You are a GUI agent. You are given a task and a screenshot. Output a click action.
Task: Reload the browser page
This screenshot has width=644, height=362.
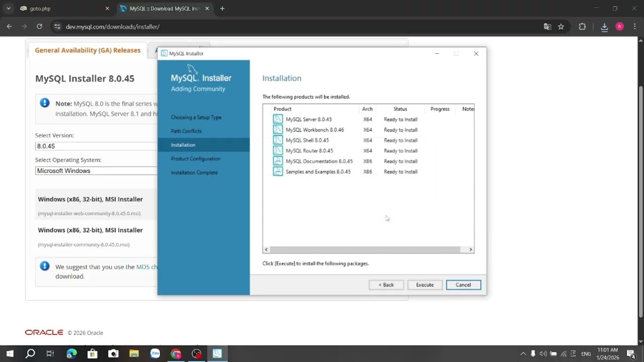point(39,27)
